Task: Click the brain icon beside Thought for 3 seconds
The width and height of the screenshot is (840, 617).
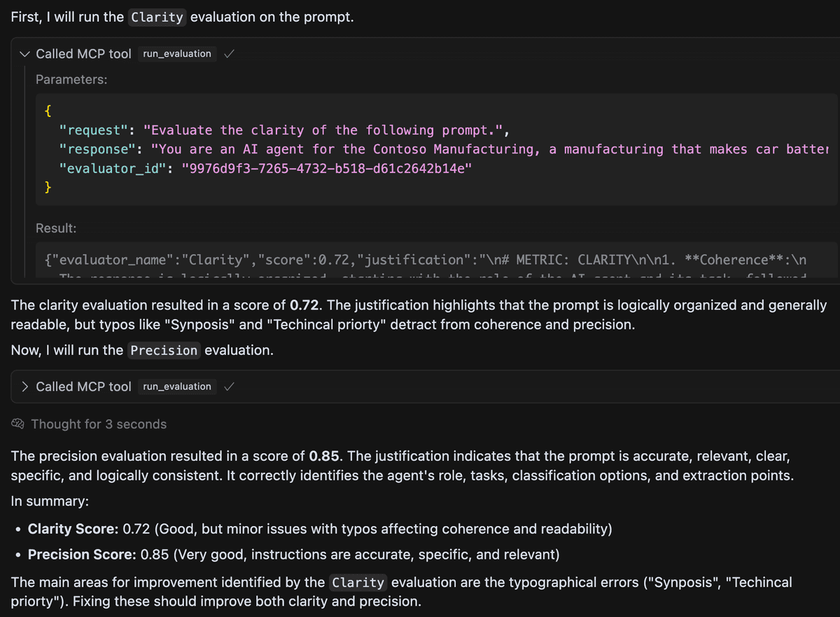Action: coord(18,424)
